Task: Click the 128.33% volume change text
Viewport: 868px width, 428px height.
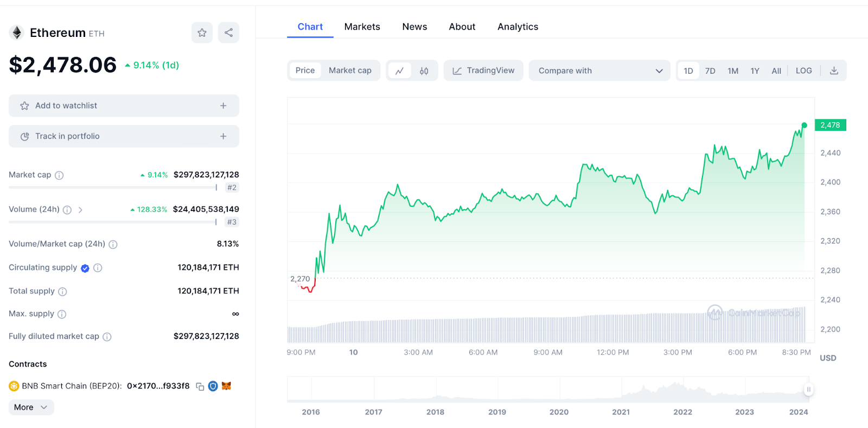Action: point(149,209)
